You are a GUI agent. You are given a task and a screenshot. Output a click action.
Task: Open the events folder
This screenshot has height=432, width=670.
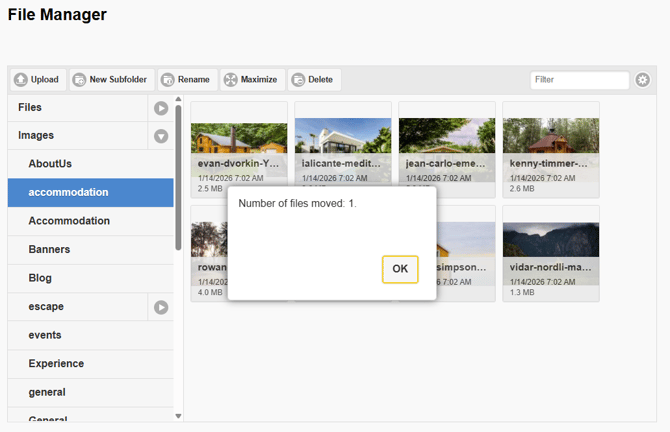91,335
